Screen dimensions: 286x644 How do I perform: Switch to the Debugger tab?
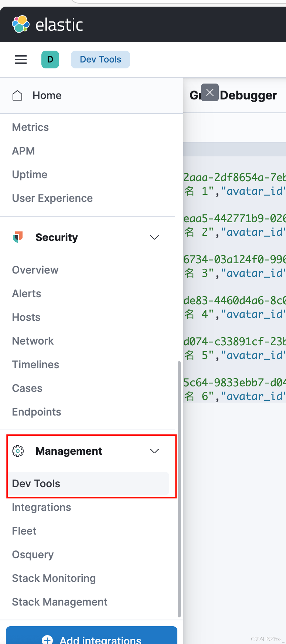pos(248,95)
